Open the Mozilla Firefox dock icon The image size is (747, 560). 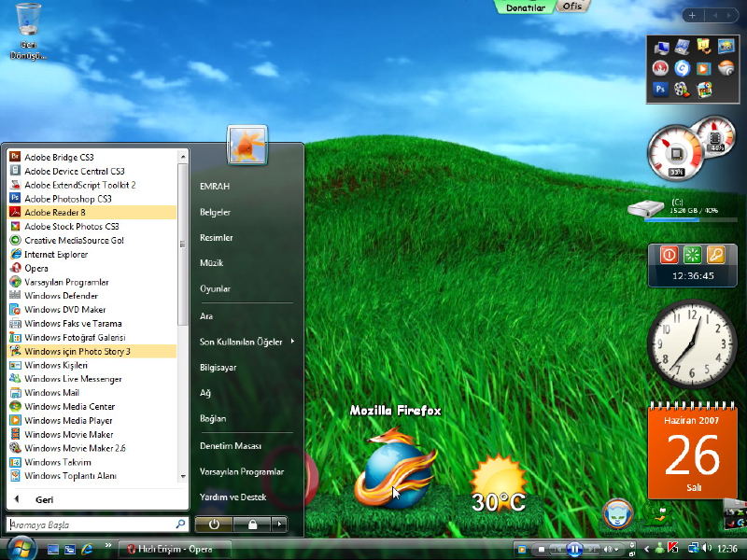click(395, 469)
